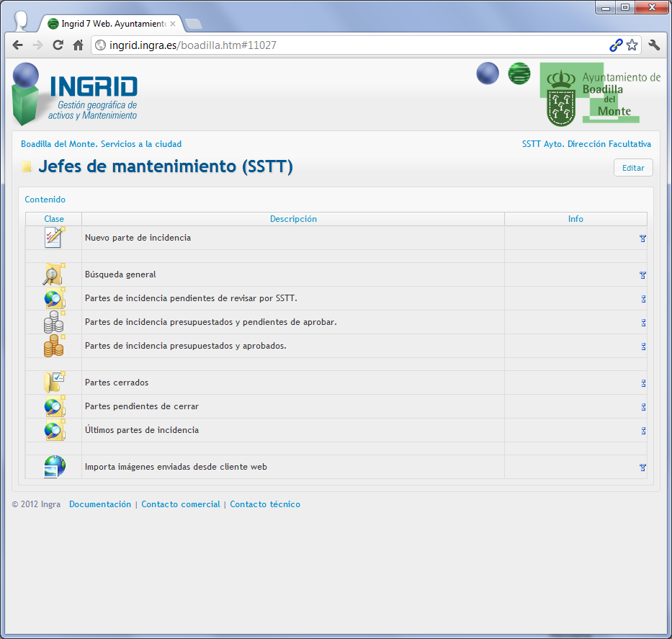This screenshot has height=639, width=672.
Task: Click the coins icon for presupuestados pendientes de aprobar
Action: [x=54, y=322]
